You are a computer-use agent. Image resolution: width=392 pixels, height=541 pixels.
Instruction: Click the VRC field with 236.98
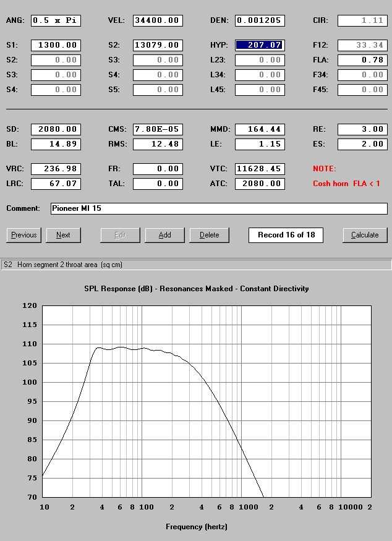[x=56, y=169]
